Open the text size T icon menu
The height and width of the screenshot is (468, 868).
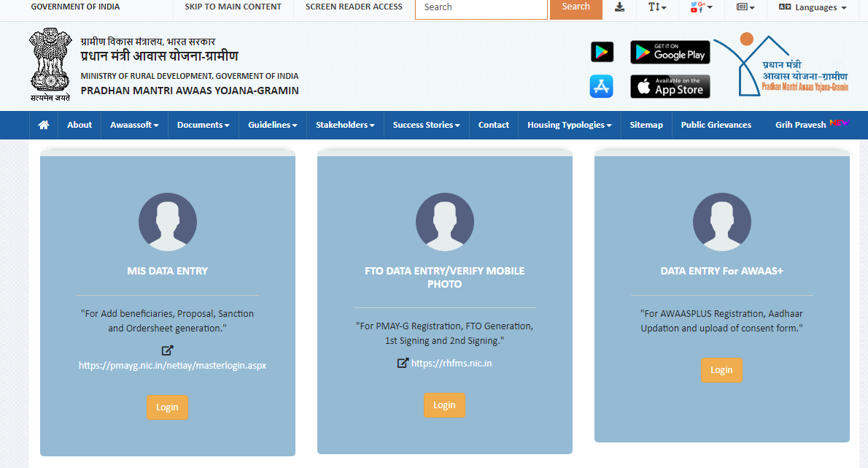tap(657, 7)
